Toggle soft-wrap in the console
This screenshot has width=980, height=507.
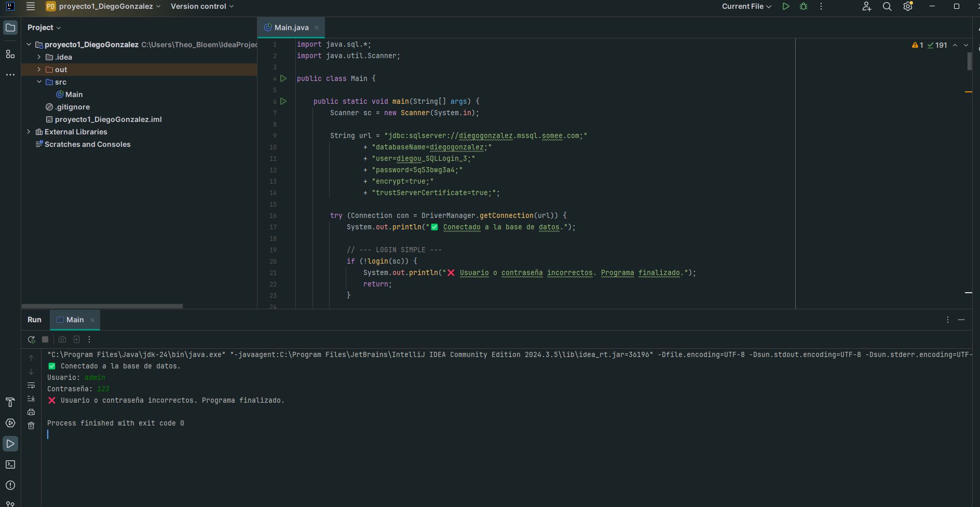tap(31, 385)
